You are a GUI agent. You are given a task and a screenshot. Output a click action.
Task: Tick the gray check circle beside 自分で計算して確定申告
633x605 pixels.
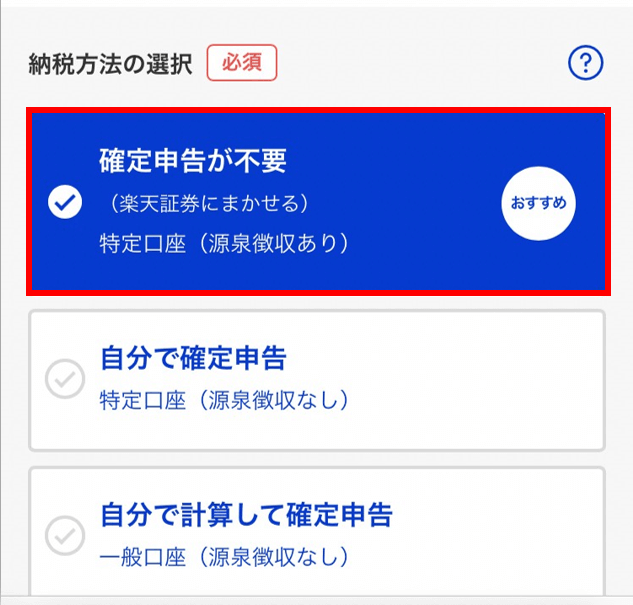pos(65,536)
